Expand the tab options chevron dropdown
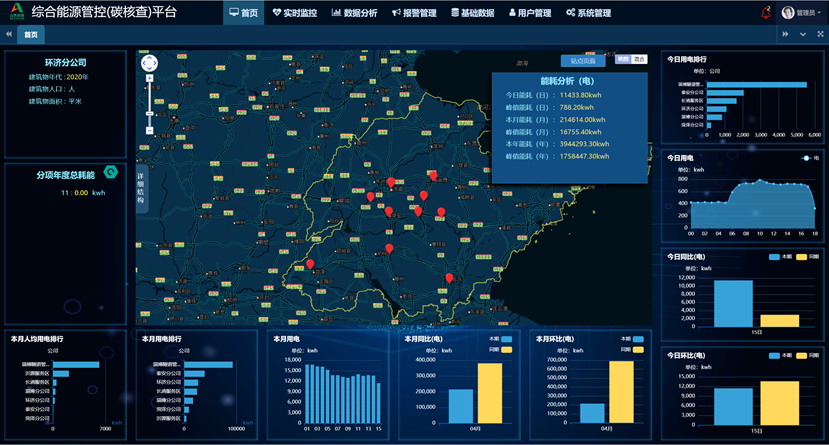The width and height of the screenshot is (829, 445). [802, 35]
